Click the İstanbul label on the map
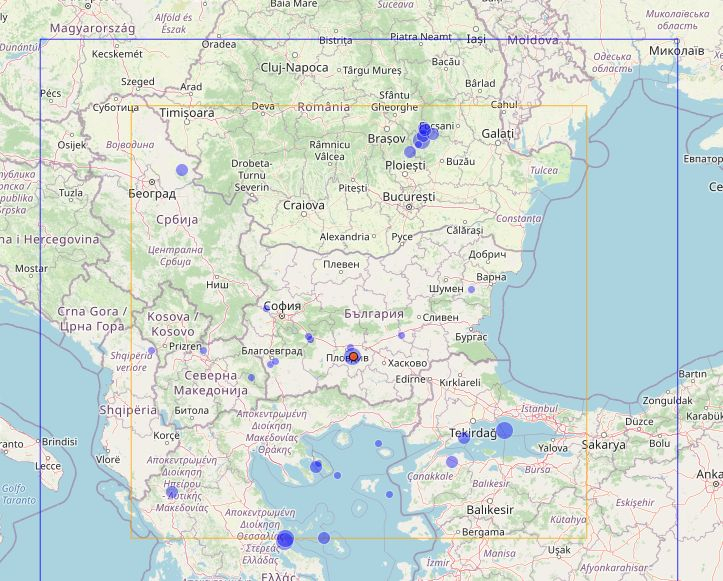Screen dimensions: 723x581 (x=539, y=409)
